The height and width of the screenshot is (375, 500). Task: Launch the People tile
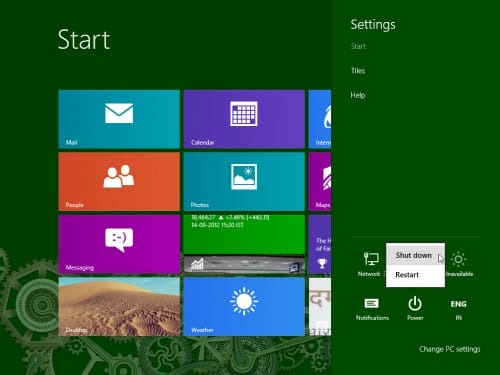[x=119, y=182]
